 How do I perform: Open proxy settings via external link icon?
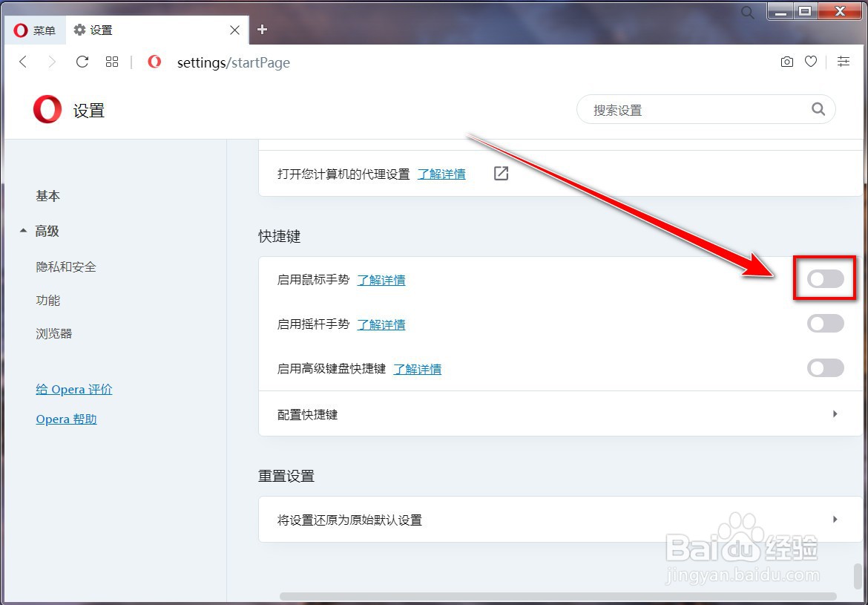(500, 173)
